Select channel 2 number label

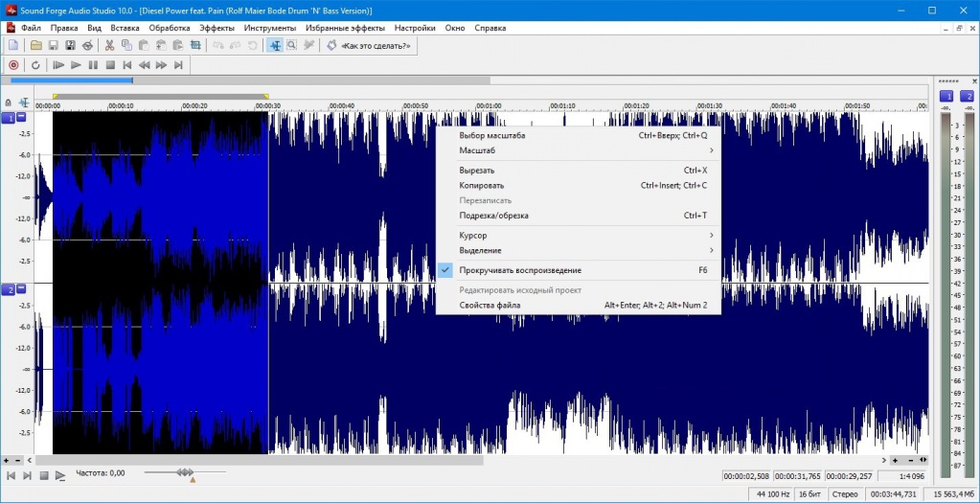tap(9, 289)
